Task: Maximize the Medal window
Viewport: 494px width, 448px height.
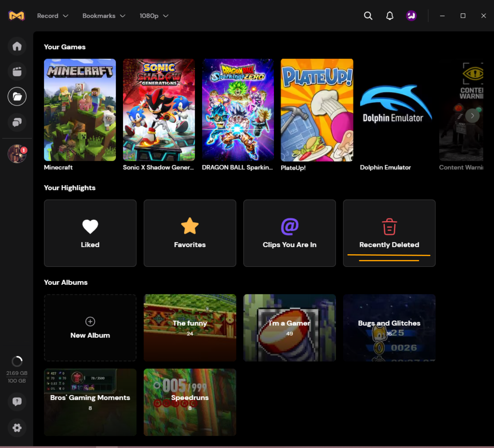Action: coord(463,16)
